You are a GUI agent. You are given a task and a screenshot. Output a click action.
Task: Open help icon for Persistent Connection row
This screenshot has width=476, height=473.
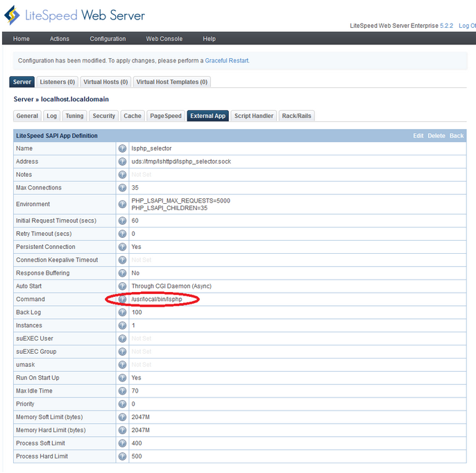122,247
